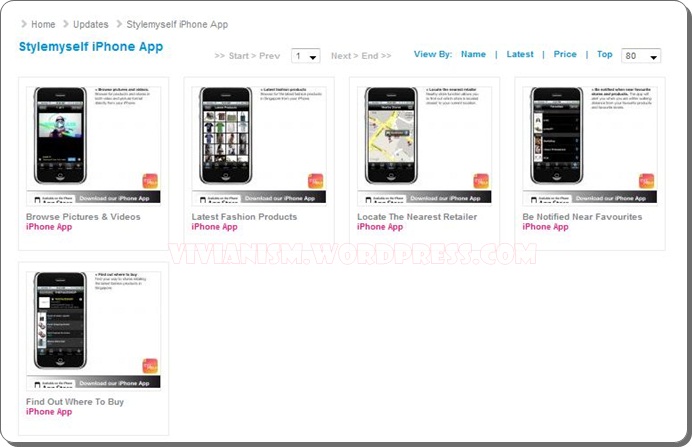692x447 pixels.
Task: Click orange logo icon in Browse Pictures card
Action: tap(150, 181)
